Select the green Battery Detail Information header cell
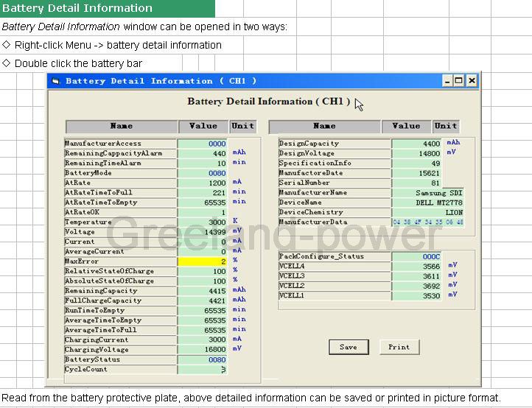Image resolution: width=532 pixels, height=408 pixels. [108, 9]
